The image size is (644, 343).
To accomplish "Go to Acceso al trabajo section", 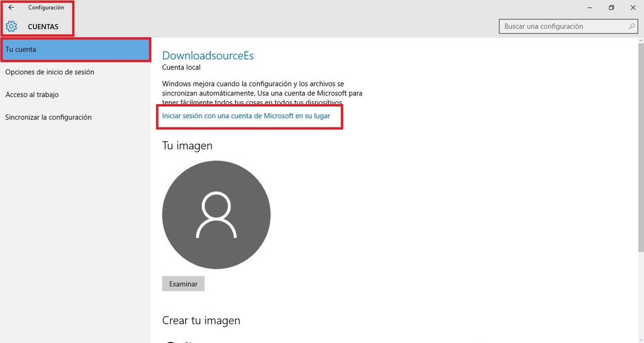I will coord(32,94).
